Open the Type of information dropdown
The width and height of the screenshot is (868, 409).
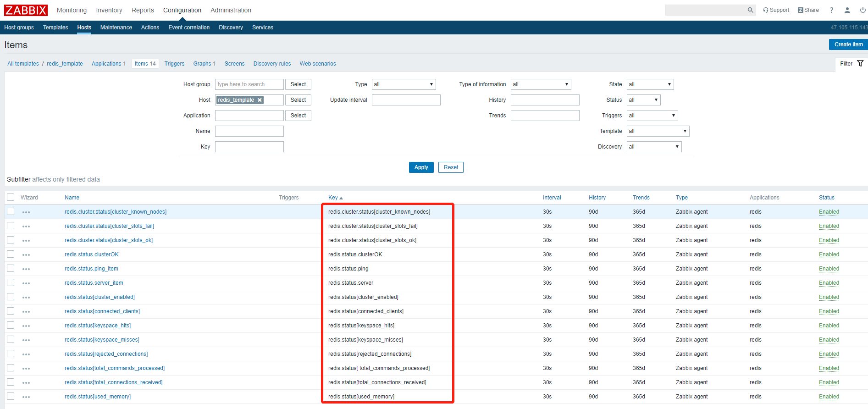pos(541,84)
